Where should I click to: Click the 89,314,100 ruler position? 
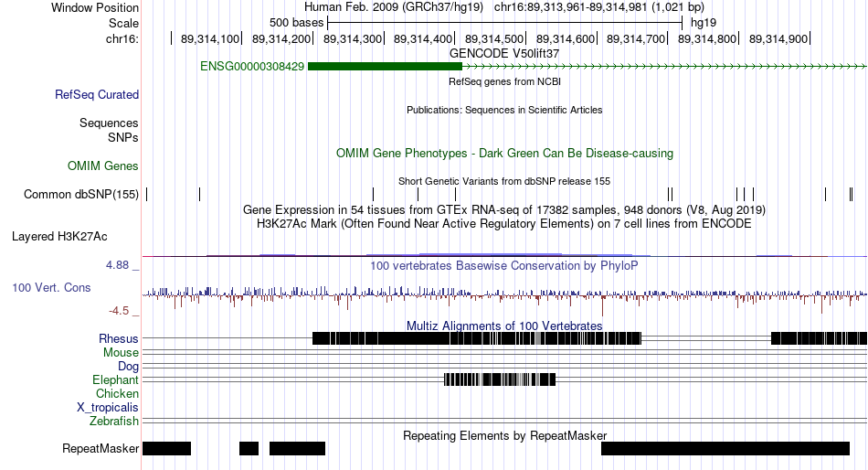[x=210, y=38]
